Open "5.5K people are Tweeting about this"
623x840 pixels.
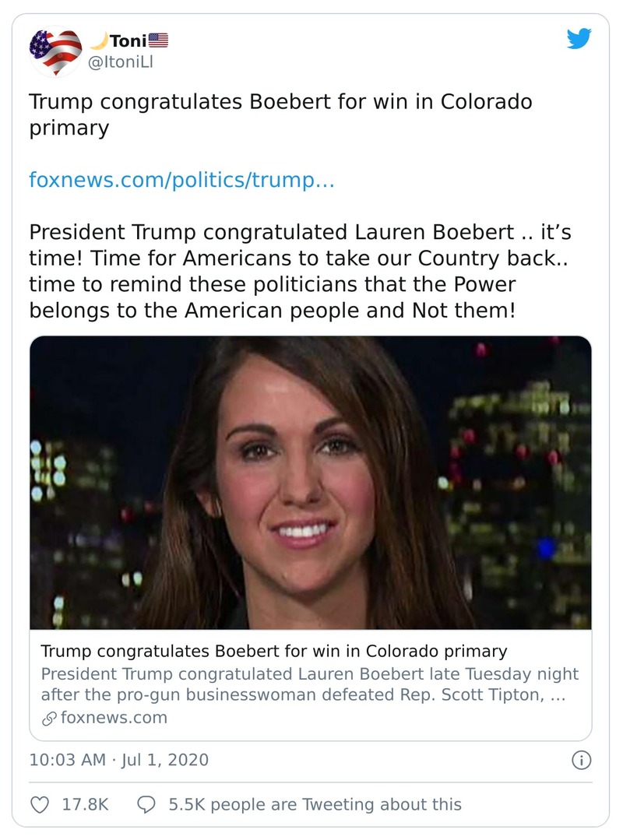click(315, 804)
